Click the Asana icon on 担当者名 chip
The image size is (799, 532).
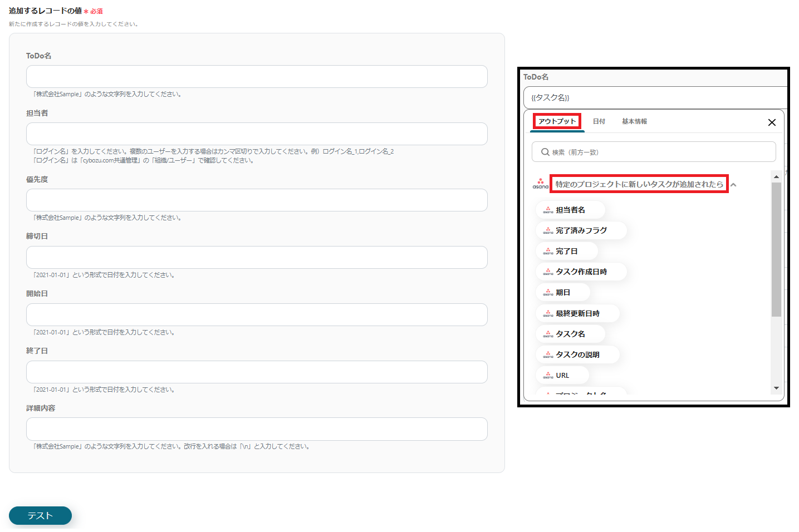[x=548, y=210]
